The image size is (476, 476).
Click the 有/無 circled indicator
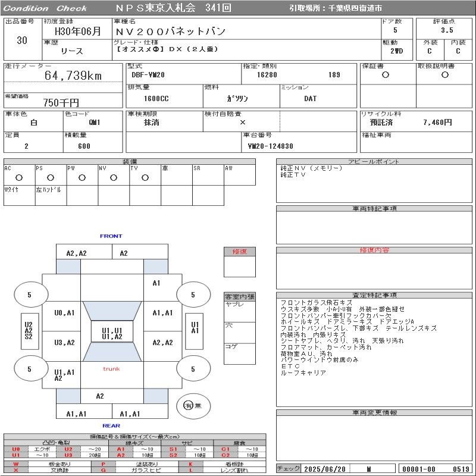(189, 406)
